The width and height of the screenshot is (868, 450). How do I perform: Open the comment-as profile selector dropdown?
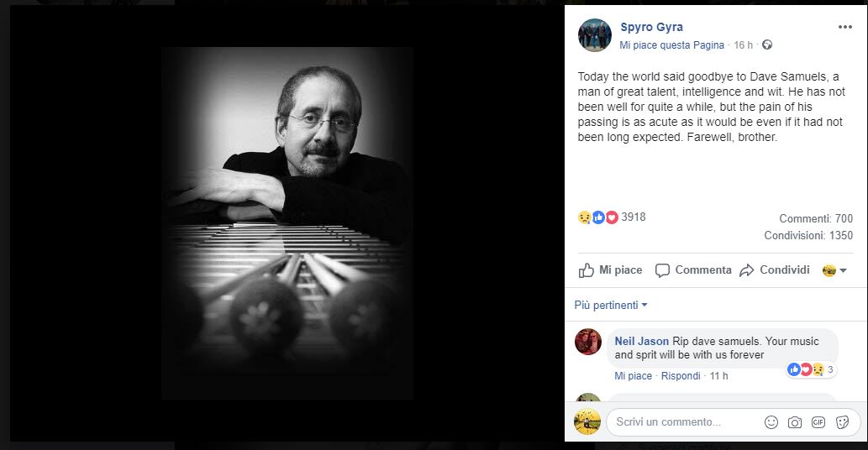pyautogui.click(x=833, y=270)
